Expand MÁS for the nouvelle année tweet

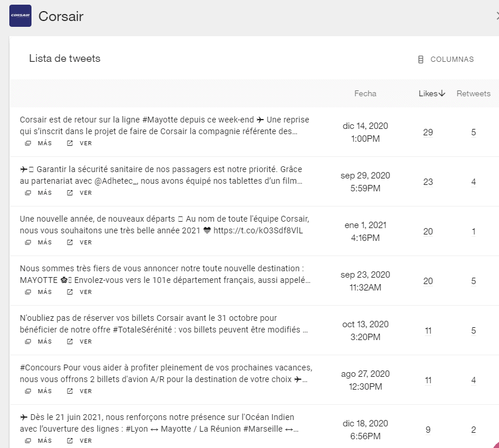click(x=38, y=242)
